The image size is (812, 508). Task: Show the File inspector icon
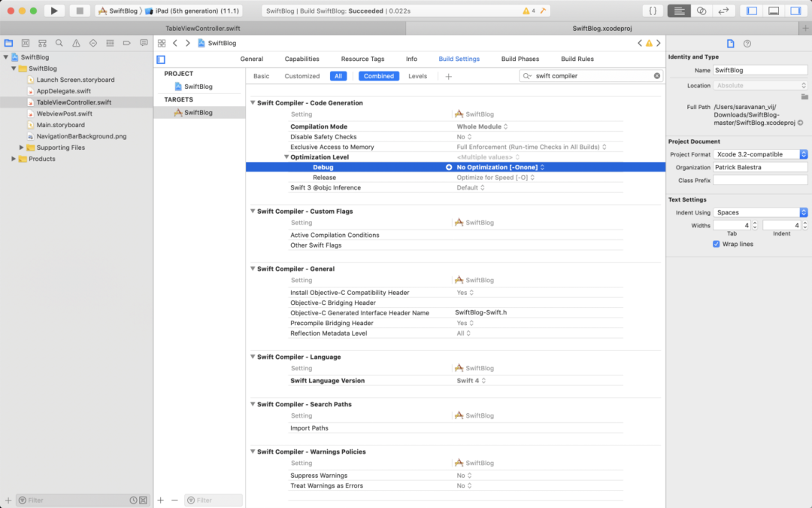730,44
